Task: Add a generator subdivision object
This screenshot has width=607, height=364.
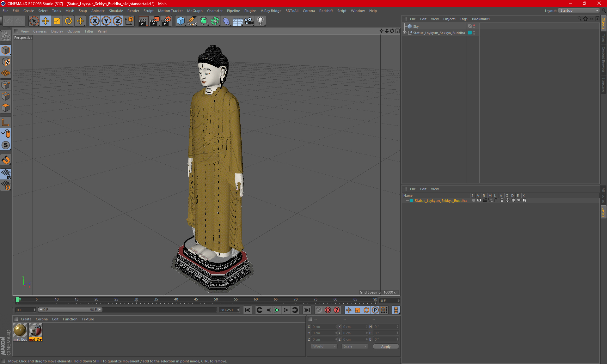Action: 204,21
